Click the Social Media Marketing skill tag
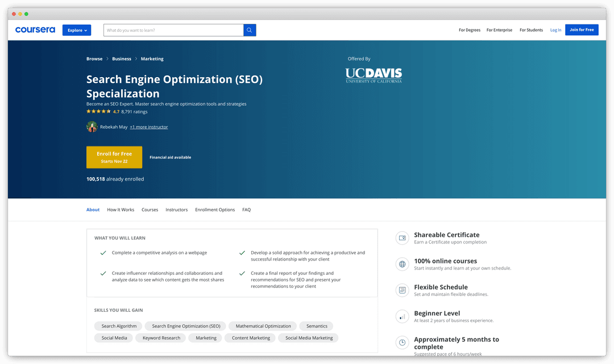This screenshot has width=614, height=364. pos(309,338)
